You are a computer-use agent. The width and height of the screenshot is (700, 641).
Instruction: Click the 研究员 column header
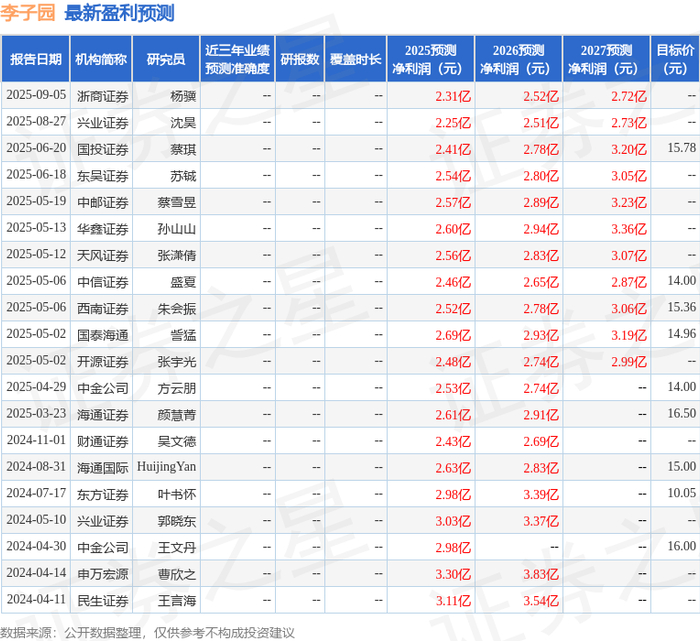[166, 59]
